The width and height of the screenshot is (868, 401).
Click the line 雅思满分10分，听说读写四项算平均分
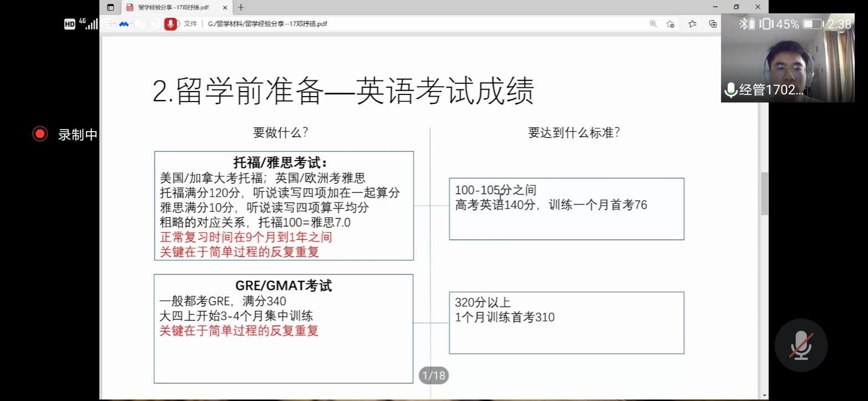coord(264,208)
